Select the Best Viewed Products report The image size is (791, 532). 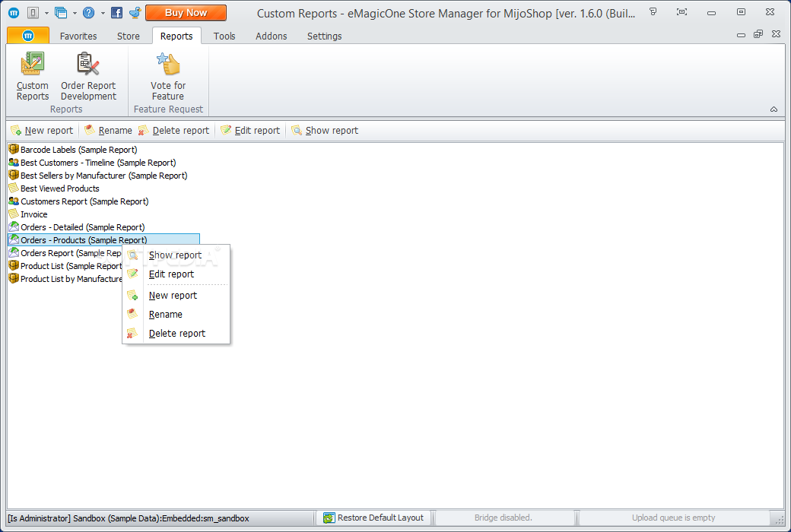point(60,188)
